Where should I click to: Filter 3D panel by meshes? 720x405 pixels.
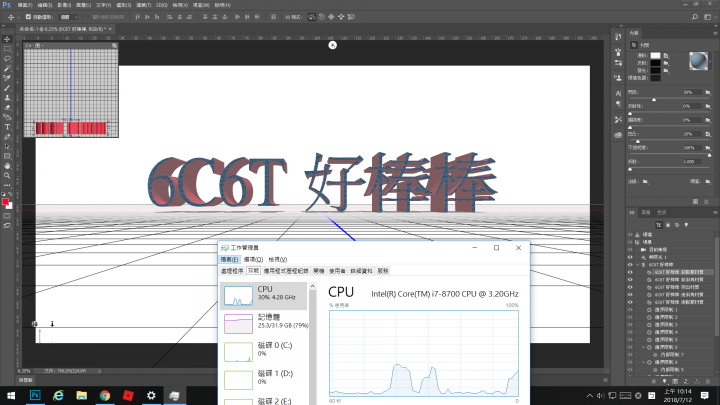668,225
